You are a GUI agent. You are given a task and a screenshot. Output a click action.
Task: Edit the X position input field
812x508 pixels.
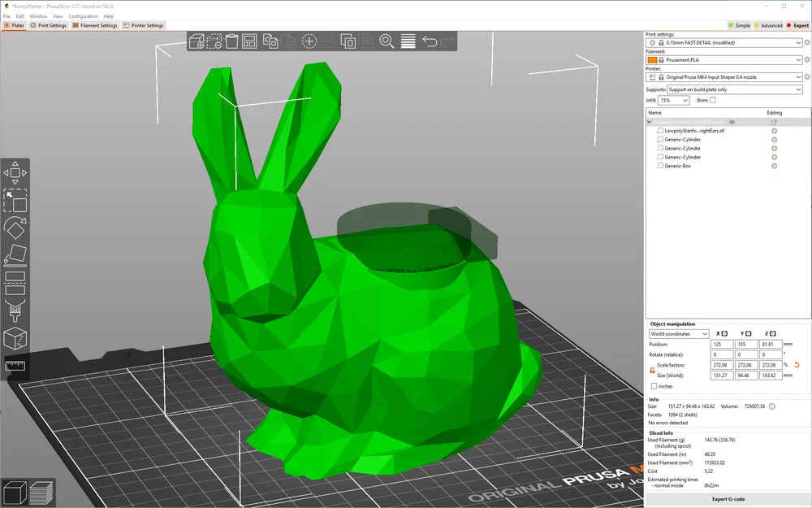coord(722,343)
